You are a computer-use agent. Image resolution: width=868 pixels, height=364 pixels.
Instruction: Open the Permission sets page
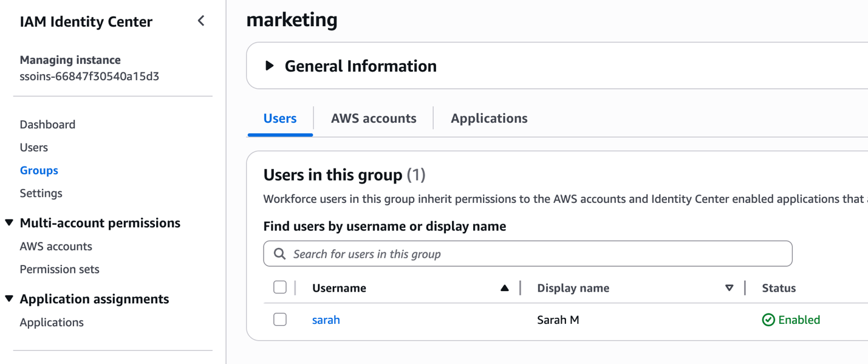[59, 269]
